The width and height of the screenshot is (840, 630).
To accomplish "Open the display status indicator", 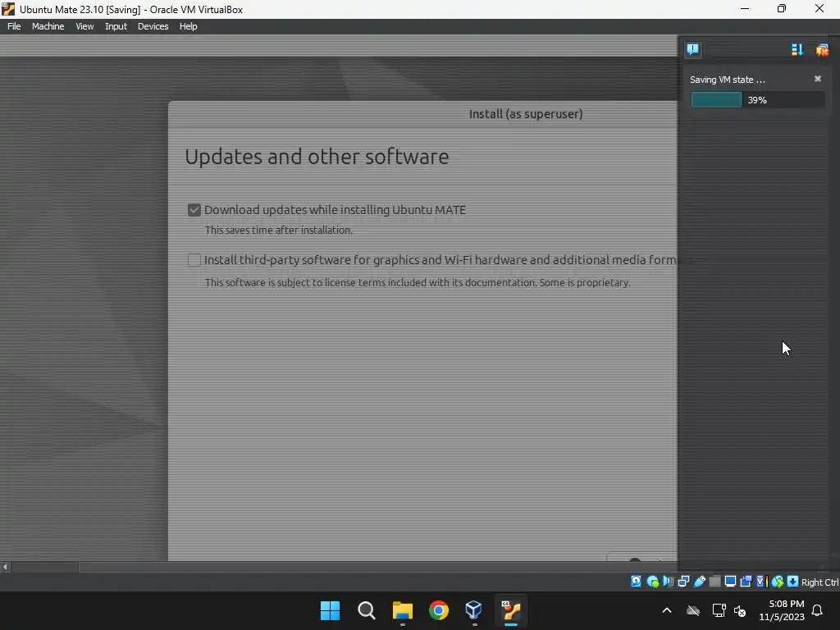I will click(730, 582).
